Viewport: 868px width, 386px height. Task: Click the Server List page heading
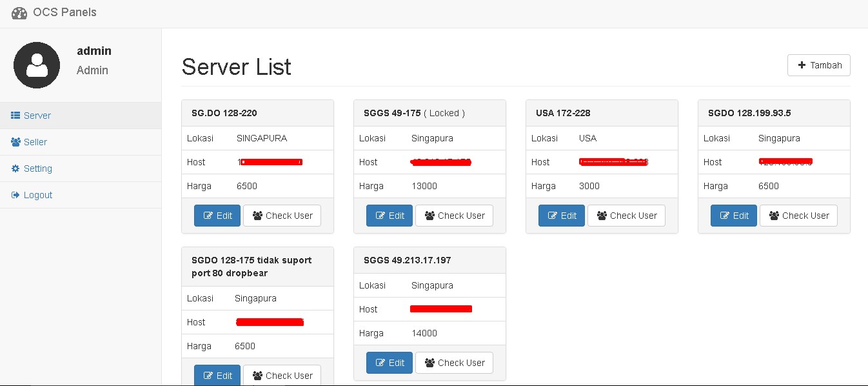click(236, 66)
